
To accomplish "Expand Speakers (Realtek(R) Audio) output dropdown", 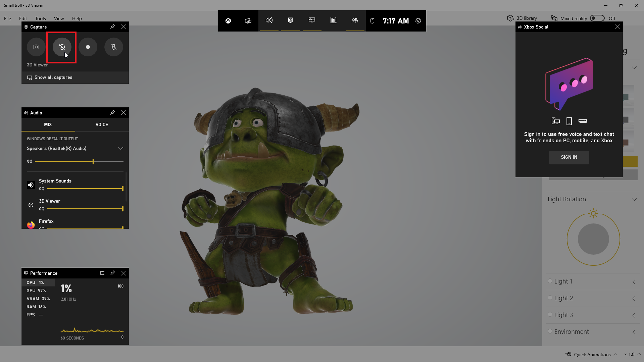I will [x=121, y=148].
